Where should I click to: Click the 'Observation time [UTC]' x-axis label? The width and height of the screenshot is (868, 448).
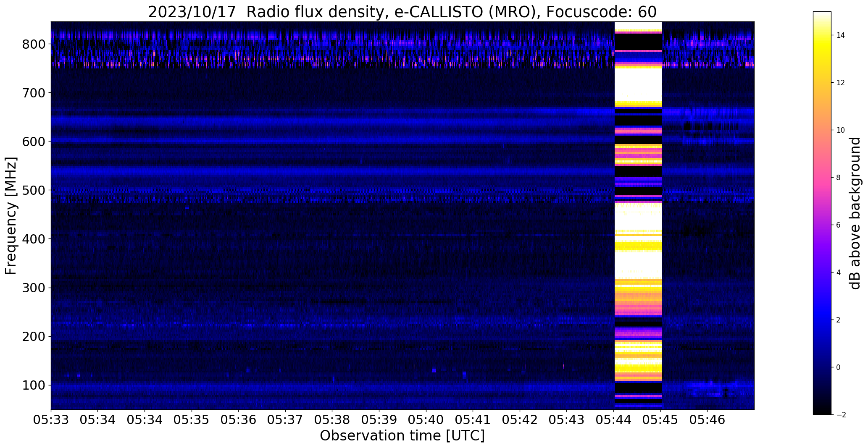click(x=402, y=435)
